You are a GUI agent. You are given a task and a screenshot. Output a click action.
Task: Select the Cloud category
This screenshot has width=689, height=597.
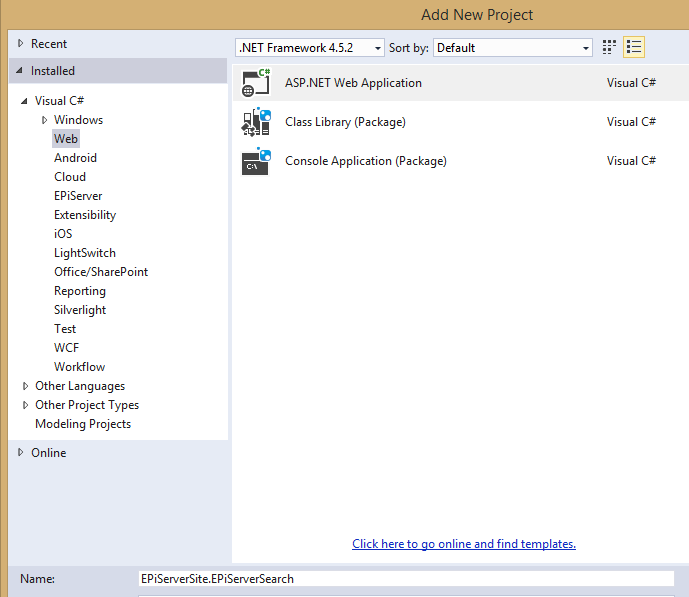[70, 177]
